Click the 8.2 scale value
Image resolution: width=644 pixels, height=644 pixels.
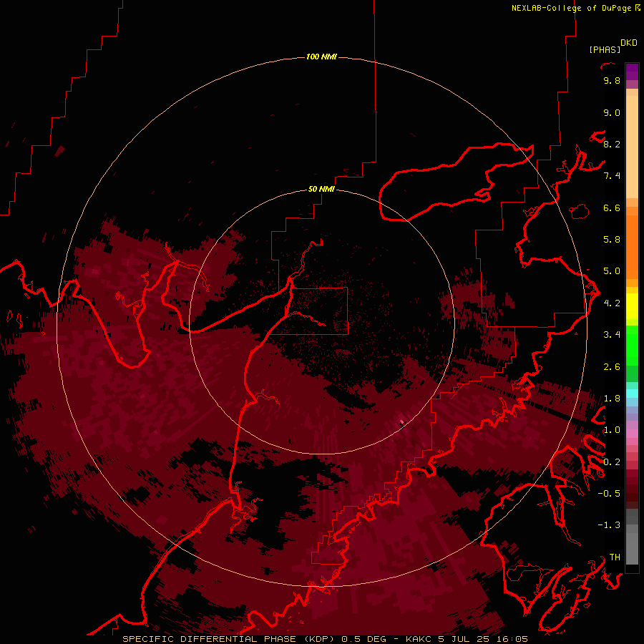point(612,144)
